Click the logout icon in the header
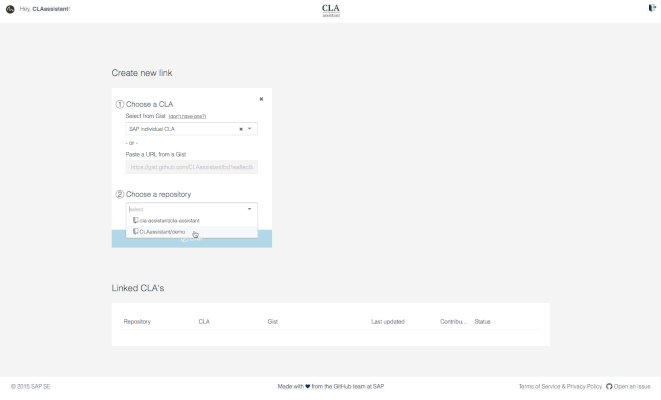Viewport: 661px width, 400px height. (650, 9)
